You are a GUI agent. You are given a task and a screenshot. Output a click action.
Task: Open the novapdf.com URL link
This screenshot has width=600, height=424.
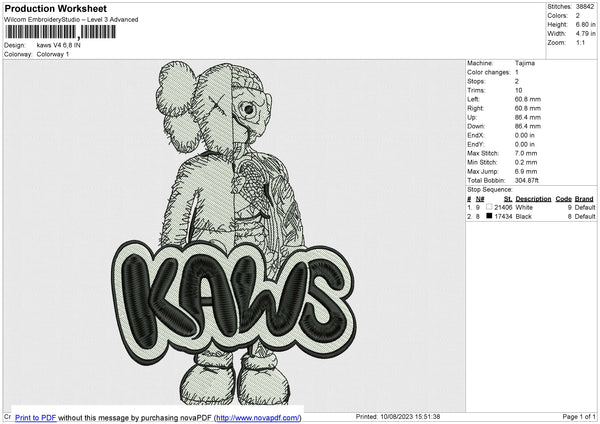click(x=258, y=417)
